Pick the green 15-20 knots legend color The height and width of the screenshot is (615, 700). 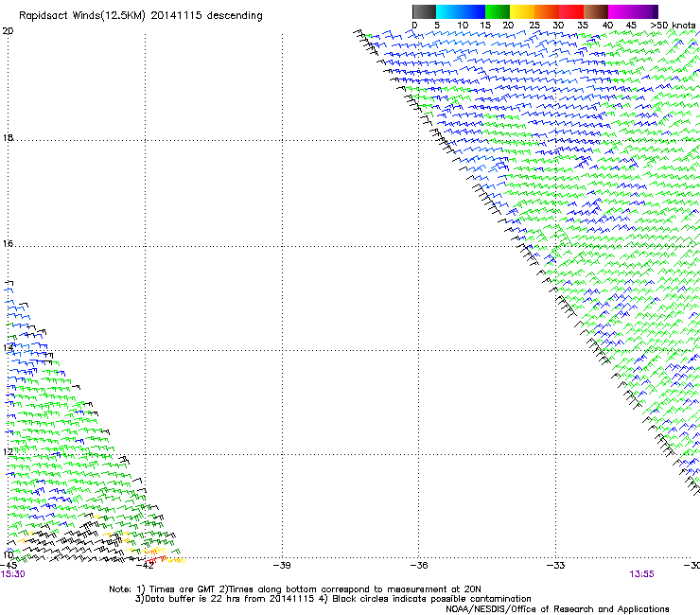click(498, 11)
